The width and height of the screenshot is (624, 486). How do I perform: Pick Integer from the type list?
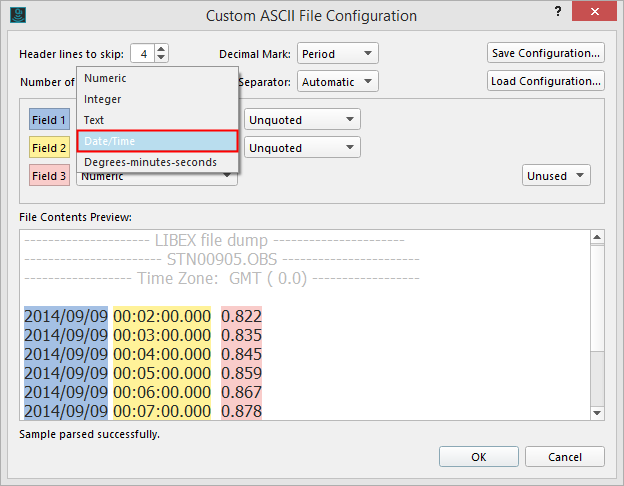click(x=157, y=99)
